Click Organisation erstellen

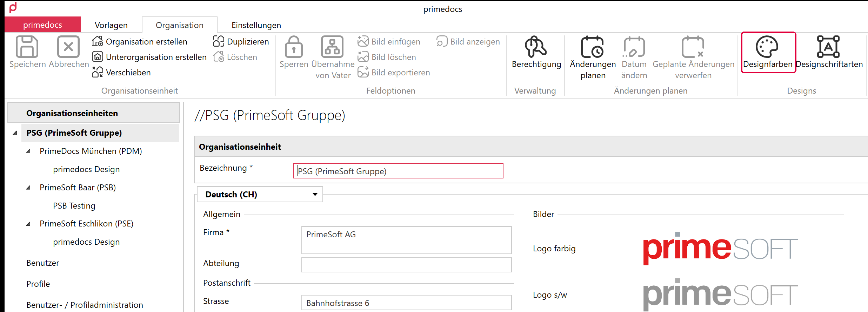tap(140, 42)
